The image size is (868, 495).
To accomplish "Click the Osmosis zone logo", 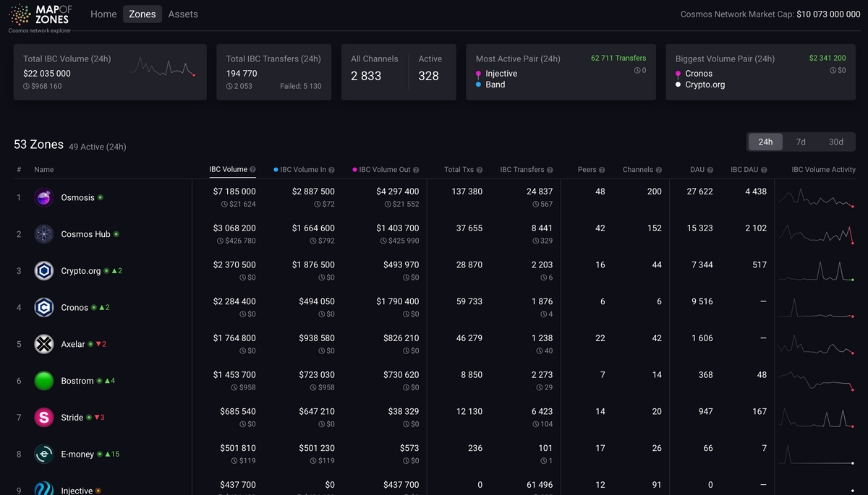I will 44,197.
